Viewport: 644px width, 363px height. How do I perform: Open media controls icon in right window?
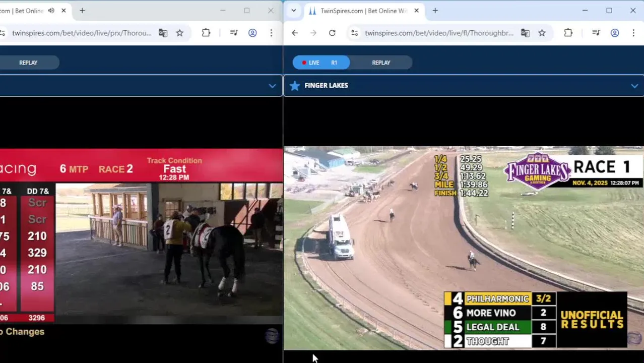pos(596,33)
